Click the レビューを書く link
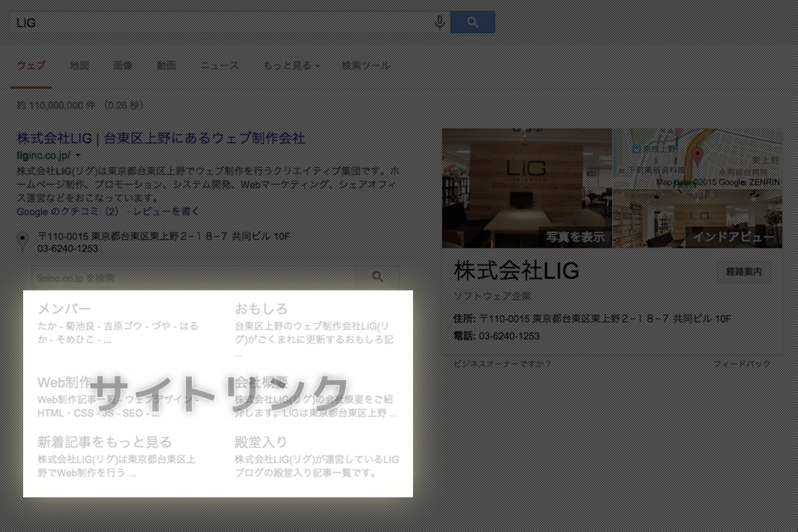Viewport: 798px width, 532px height. click(x=166, y=211)
